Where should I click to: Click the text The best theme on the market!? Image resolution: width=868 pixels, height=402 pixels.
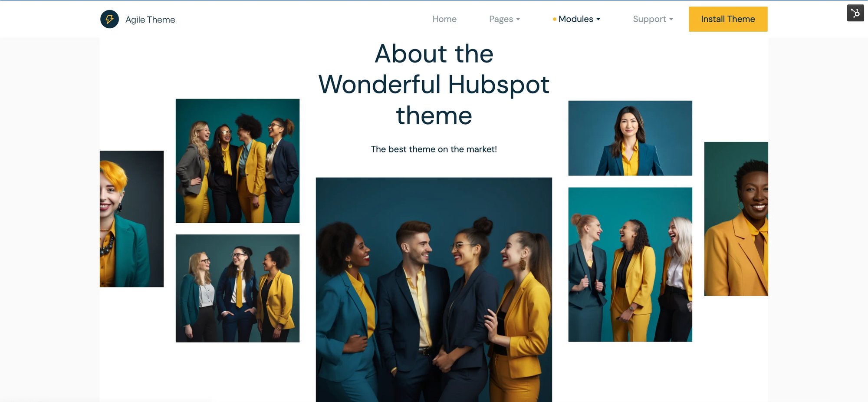pyautogui.click(x=434, y=149)
